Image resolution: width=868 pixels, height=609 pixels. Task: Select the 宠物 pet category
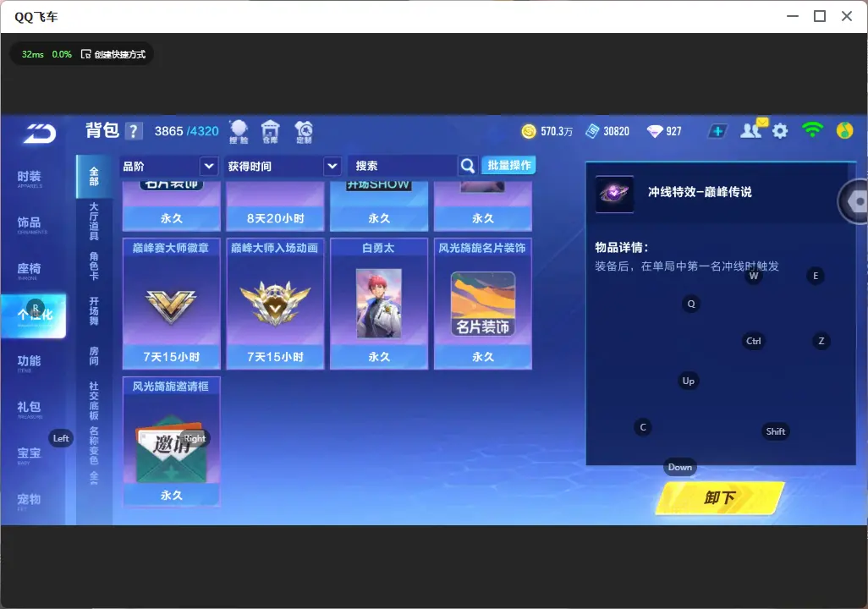29,501
